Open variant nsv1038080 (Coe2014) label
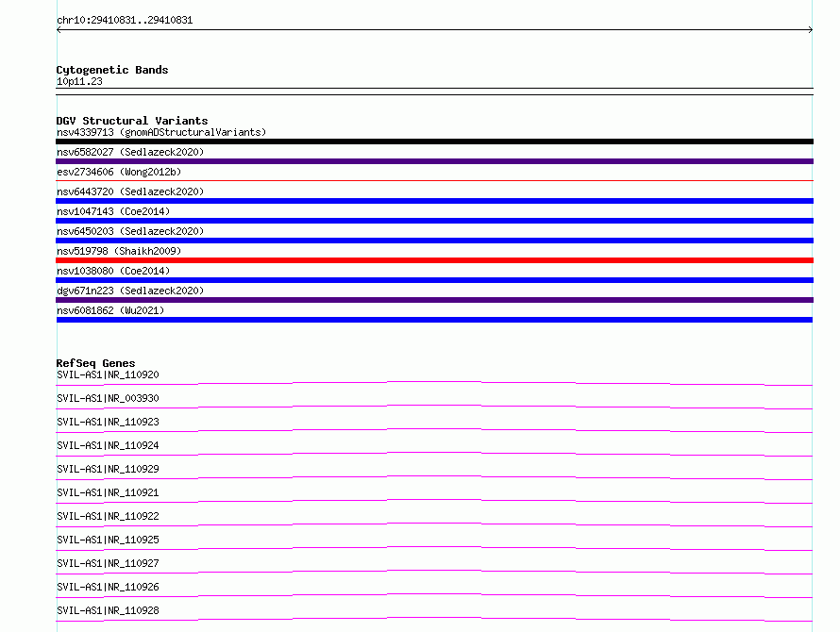Image resolution: width=840 pixels, height=632 pixels. tap(113, 271)
